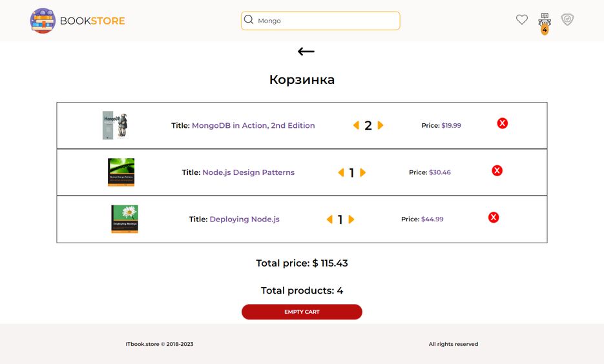Screen dimensions: 604x364
Task: Remove Node.js Design Patterns from the cart
Action: (497, 170)
